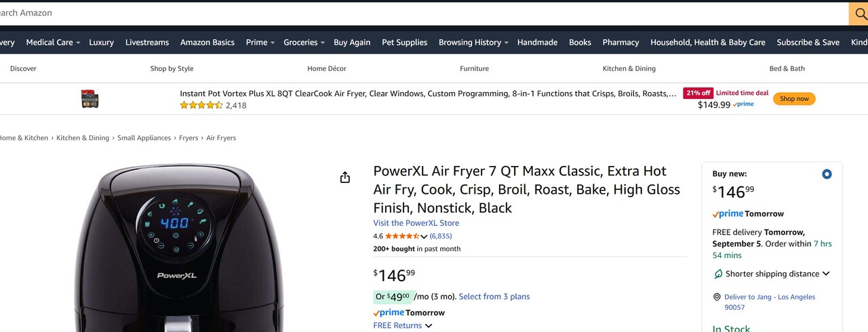Click the Shorter shipping distance leaf icon
The image size is (868, 332).
point(717,274)
